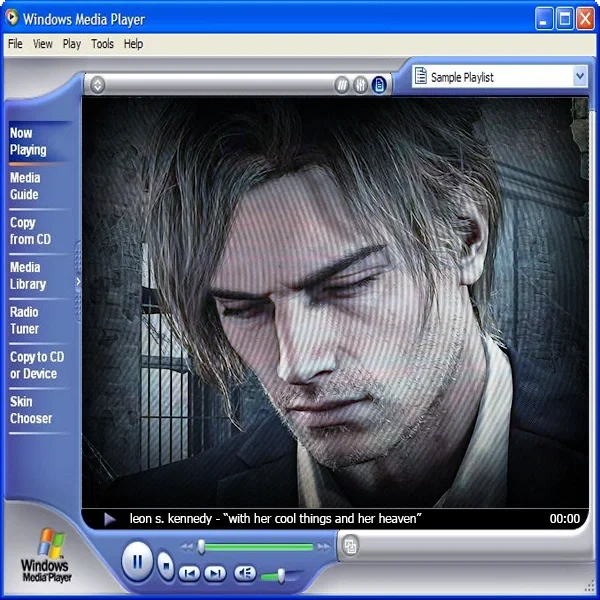
Task: Click the green seek bar
Action: tap(256, 547)
